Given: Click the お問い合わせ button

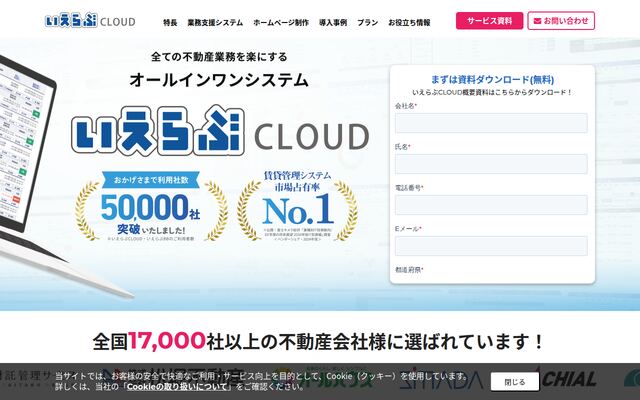Looking at the screenshot, I should [x=561, y=21].
